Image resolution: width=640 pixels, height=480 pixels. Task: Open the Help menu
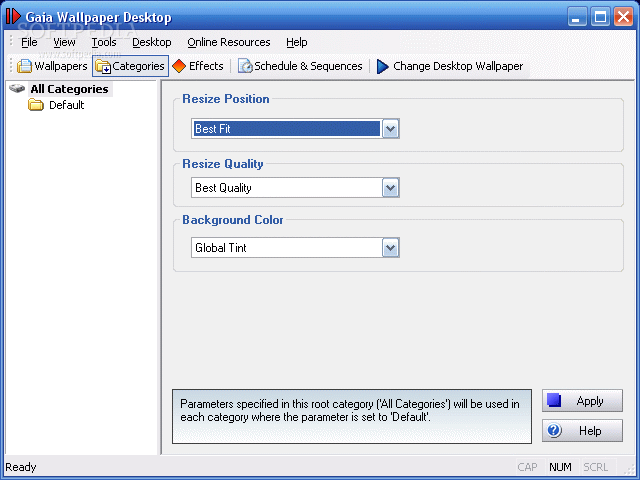click(296, 42)
